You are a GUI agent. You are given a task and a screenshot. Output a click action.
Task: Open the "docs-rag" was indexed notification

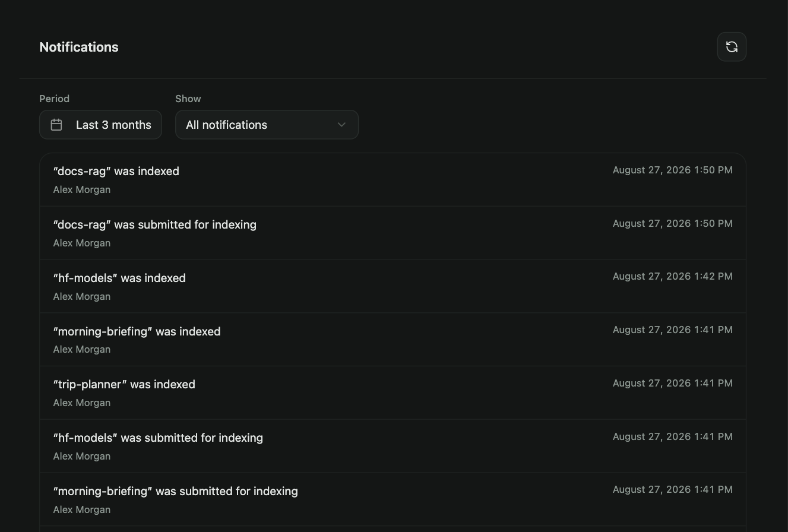[393, 180]
